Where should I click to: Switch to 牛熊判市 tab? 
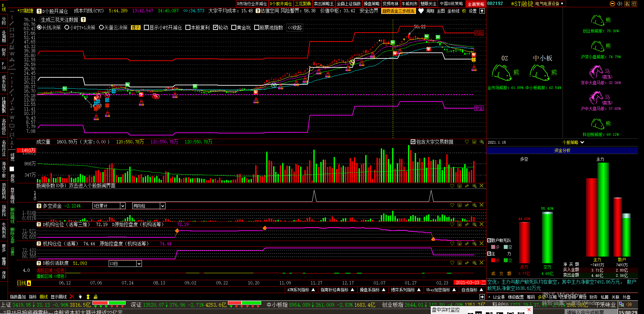pyautogui.click(x=409, y=4)
